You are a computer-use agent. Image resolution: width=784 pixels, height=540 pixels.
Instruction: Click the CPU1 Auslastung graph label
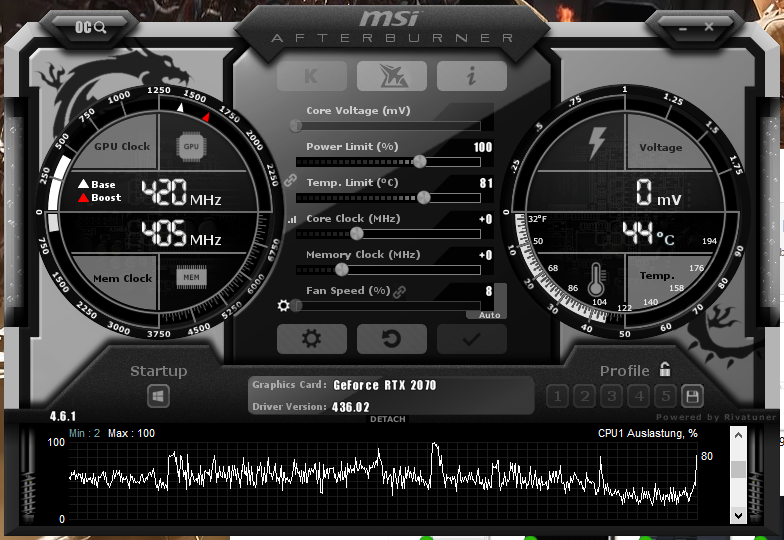[648, 434]
